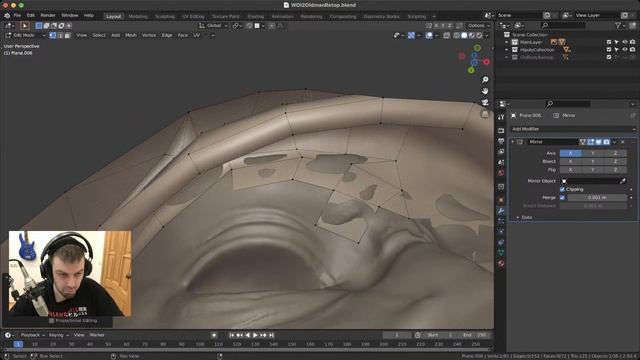The image size is (640, 360).
Task: Click the Blender logo menu icon
Action: (7, 16)
